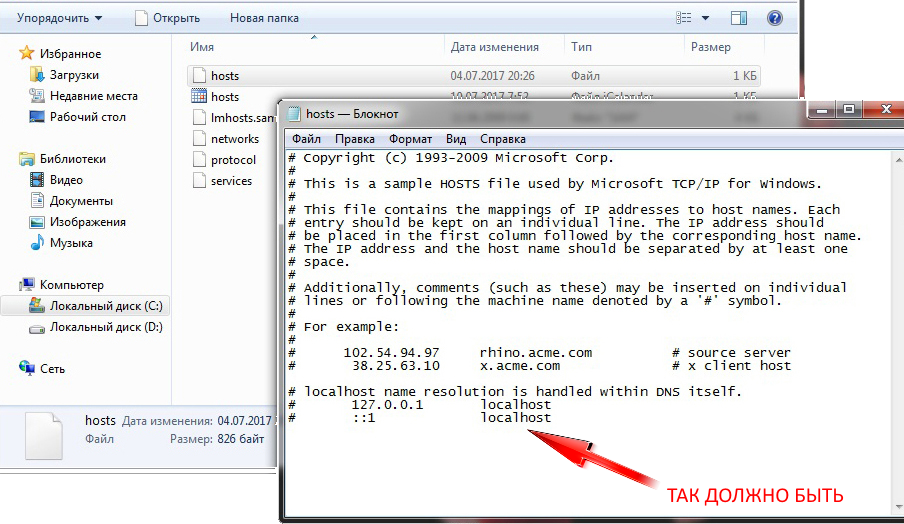This screenshot has width=904, height=524.
Task: Open Загрузки folder in sidebar
Action: click(63, 75)
